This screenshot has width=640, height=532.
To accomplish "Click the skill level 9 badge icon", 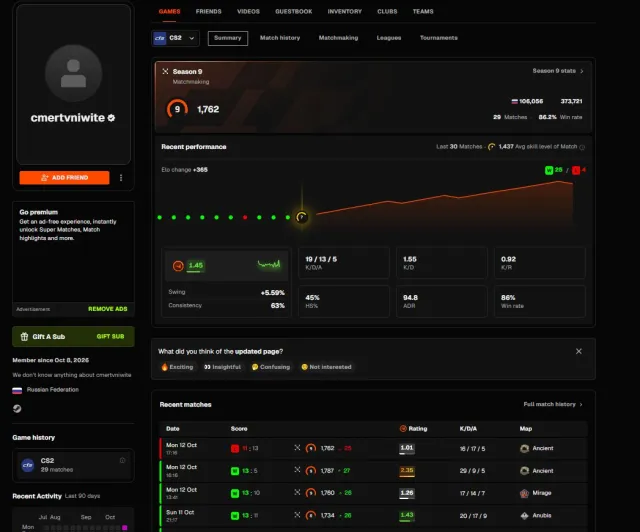I will (177, 109).
